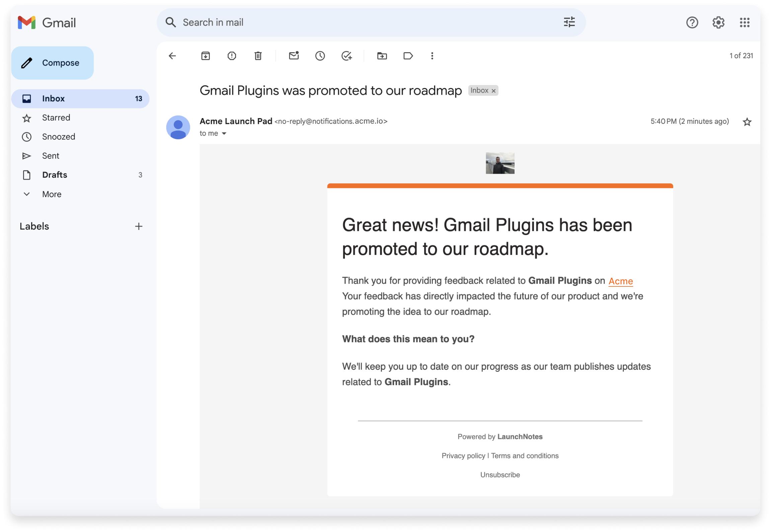Open the Move to folder icon
This screenshot has height=532, width=771.
382,56
